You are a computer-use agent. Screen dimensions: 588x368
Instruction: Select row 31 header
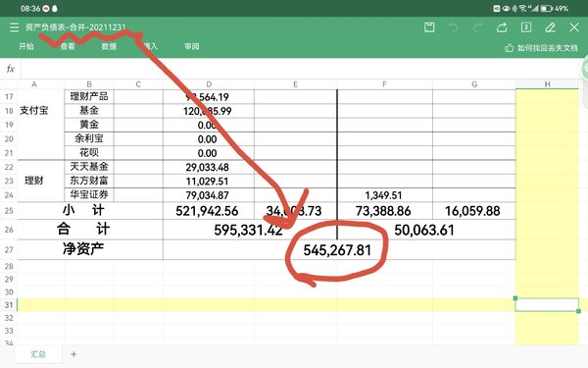(x=9, y=305)
